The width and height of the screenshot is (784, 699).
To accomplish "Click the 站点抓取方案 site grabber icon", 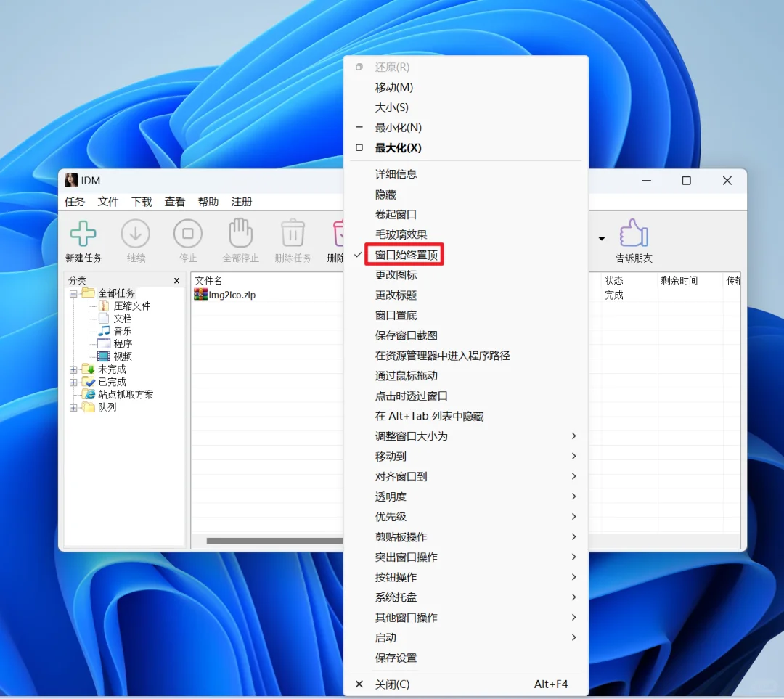I will 89,394.
